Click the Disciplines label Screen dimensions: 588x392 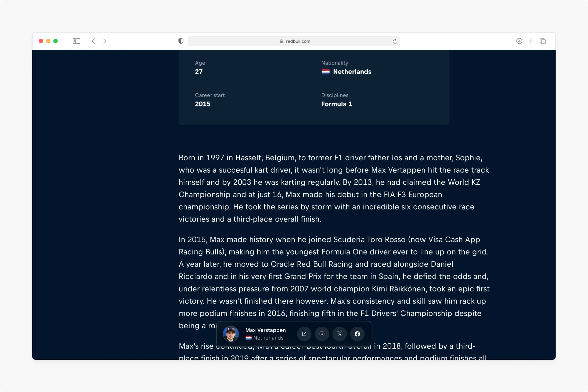[x=335, y=95]
